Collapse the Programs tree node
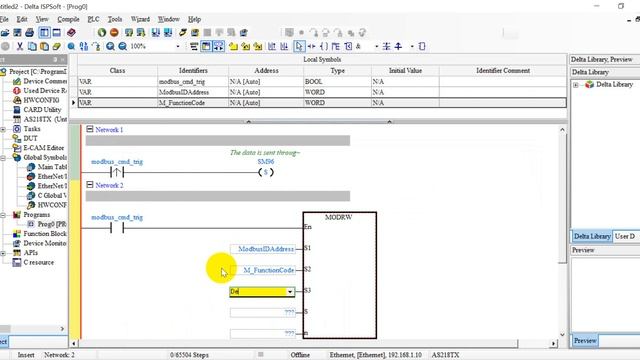The image size is (640, 360). pos(3,215)
